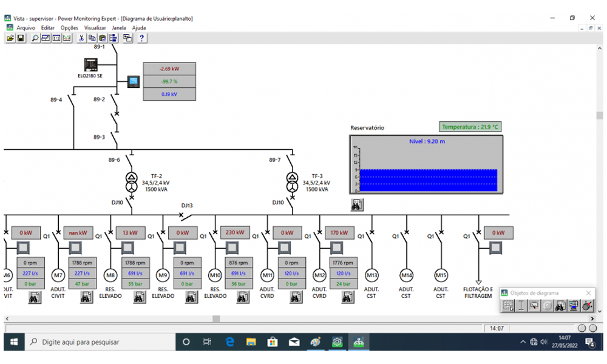This screenshot has width=607, height=364.
Task: Select text tool in Objetos de diagrama
Action: tap(521, 306)
